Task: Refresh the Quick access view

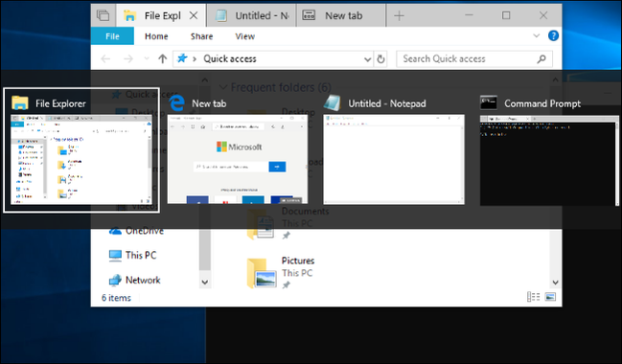Action: (380, 59)
